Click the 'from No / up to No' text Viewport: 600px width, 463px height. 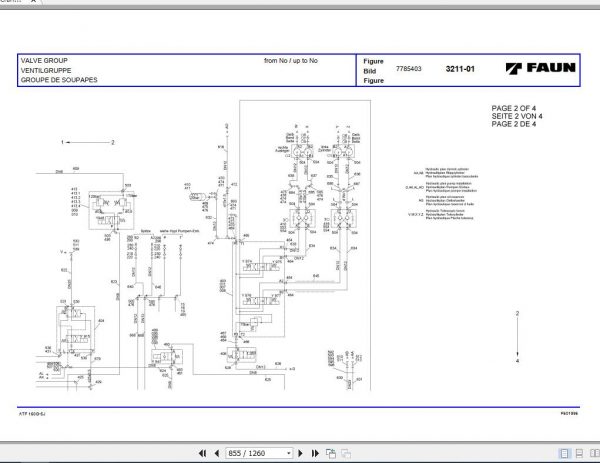(x=291, y=60)
